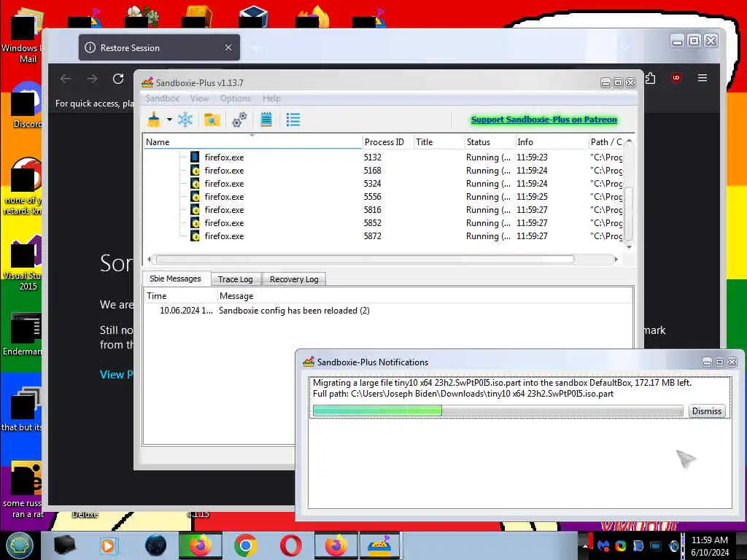Click the Time column header in messages
The width and height of the screenshot is (747, 560).
(x=181, y=296)
